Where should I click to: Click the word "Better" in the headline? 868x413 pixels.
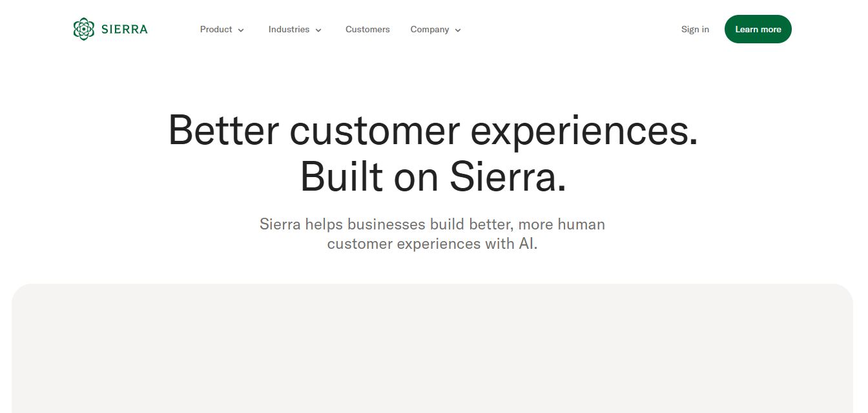(x=223, y=130)
